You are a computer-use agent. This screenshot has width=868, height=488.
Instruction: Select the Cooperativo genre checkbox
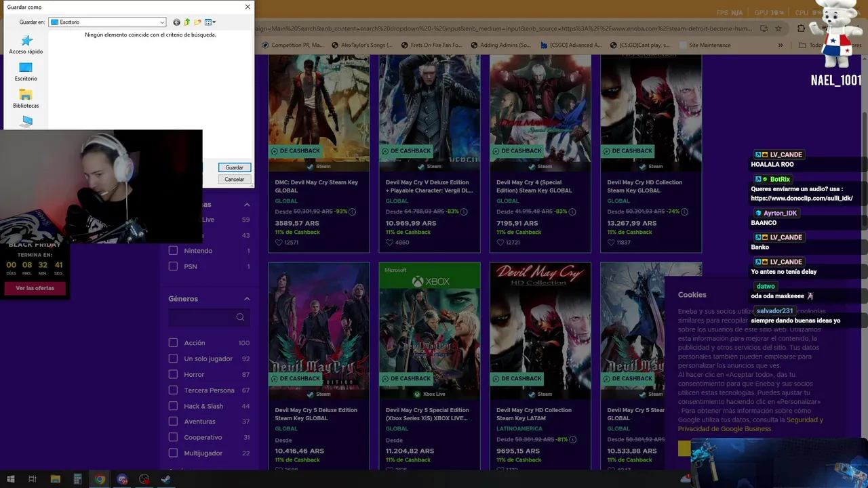pyautogui.click(x=173, y=437)
